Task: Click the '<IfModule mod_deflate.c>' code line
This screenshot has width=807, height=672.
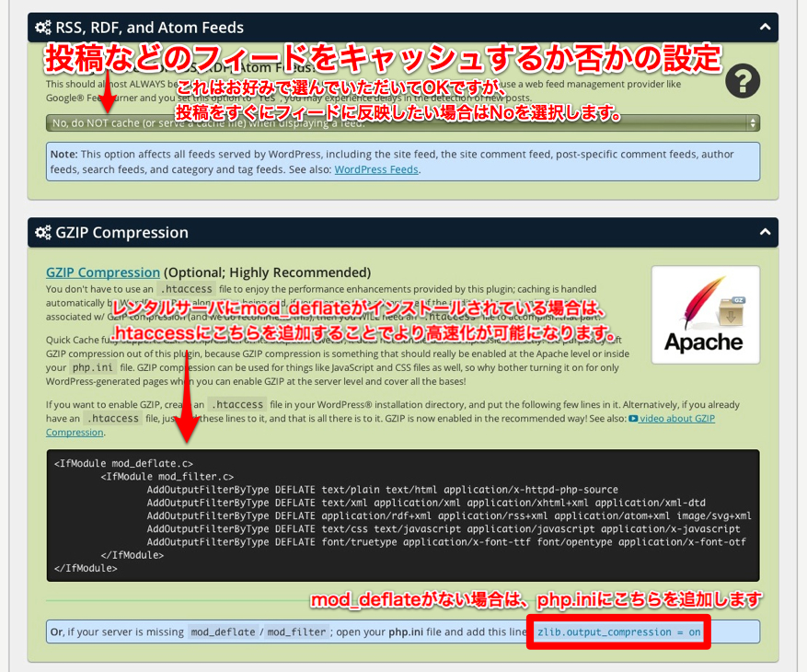Action: point(123,463)
